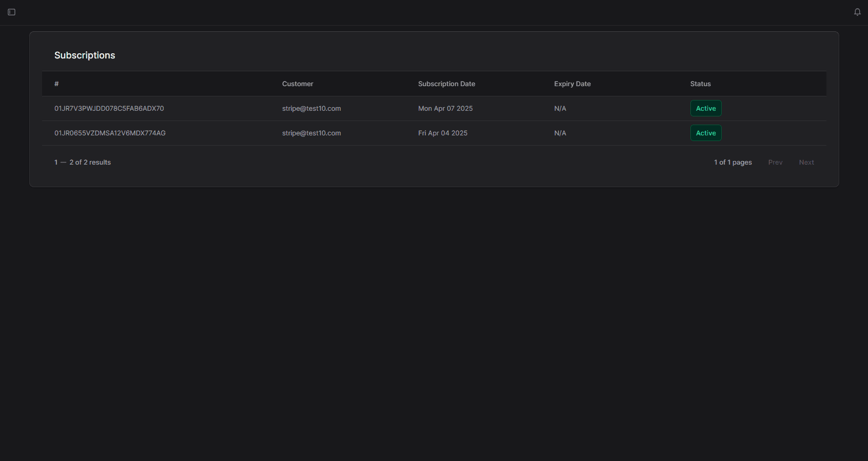
Task: Click the Expiry Date column header
Action: click(x=572, y=84)
